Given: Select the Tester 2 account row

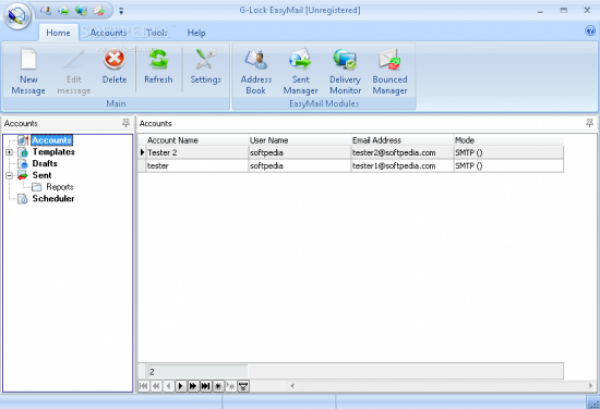Looking at the screenshot, I should pyautogui.click(x=350, y=153).
